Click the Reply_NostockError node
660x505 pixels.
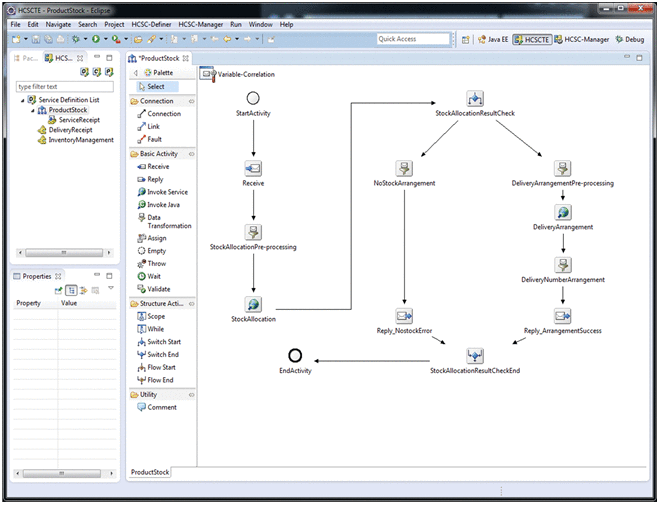point(404,315)
